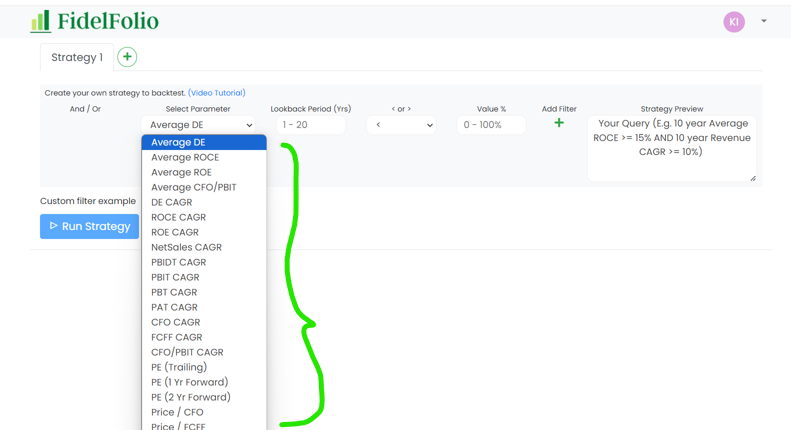Screen dimensions: 791x430
Task: Add a new strategy tab with plus icon
Action: pyautogui.click(x=127, y=57)
